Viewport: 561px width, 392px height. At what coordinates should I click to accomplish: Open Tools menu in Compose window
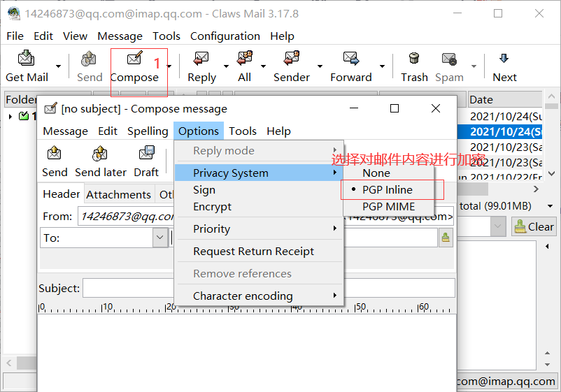243,131
